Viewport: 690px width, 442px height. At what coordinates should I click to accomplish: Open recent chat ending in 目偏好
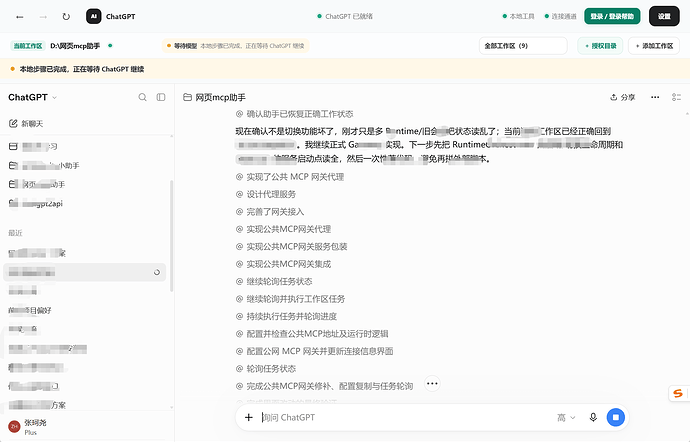click(x=30, y=310)
